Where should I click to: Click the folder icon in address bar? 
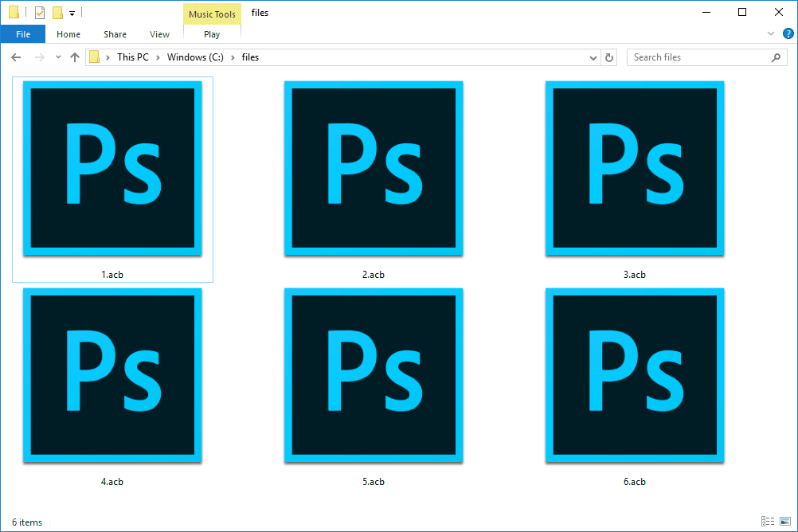coord(95,57)
